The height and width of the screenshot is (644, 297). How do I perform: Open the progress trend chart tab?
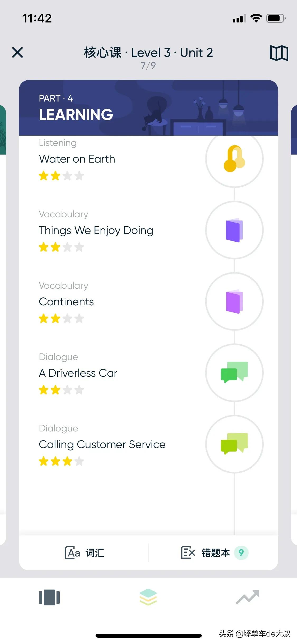(247, 597)
